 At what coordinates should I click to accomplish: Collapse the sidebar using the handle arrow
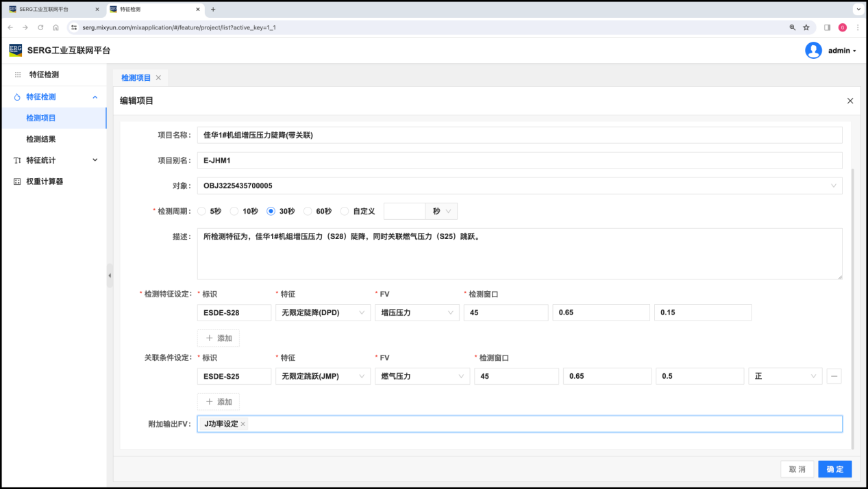[110, 275]
